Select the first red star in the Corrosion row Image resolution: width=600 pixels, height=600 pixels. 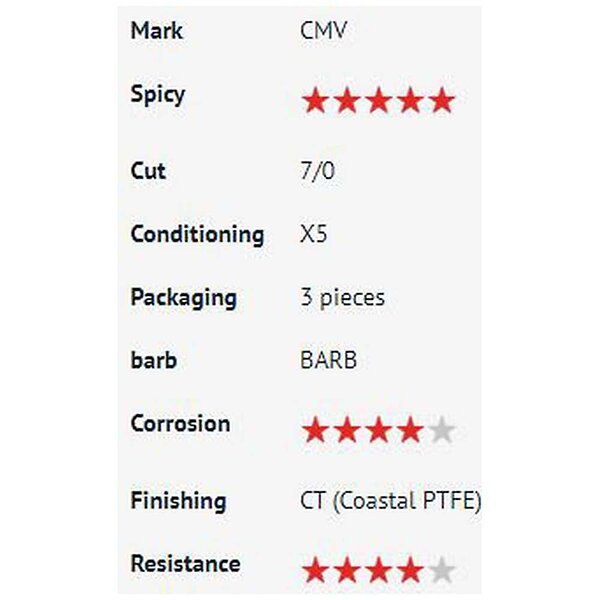316,431
